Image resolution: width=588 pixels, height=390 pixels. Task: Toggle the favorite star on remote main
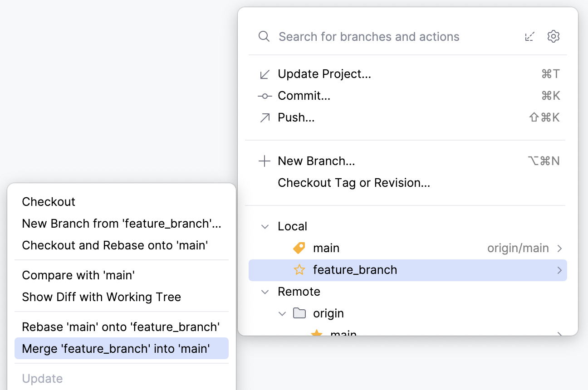[316, 334]
